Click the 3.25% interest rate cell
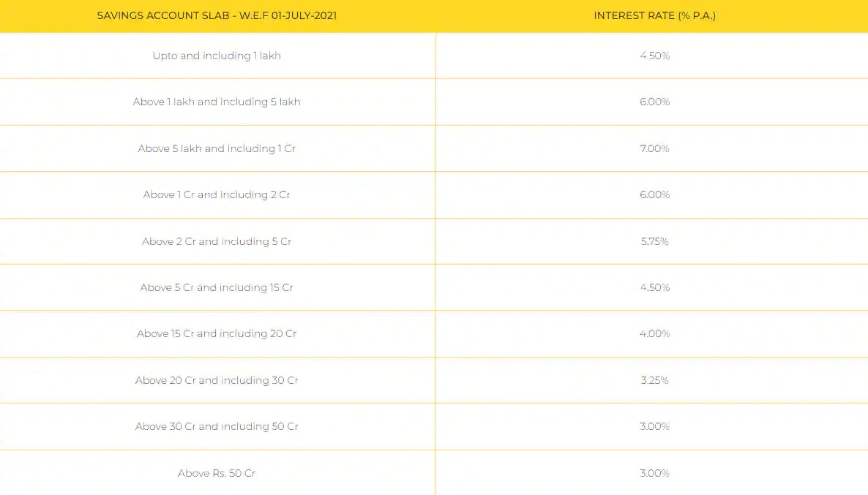The width and height of the screenshot is (868, 495). tap(654, 380)
